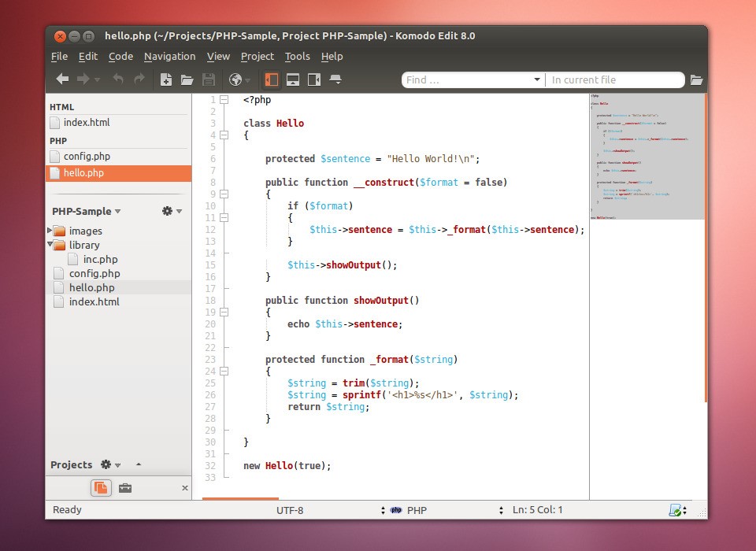Click the Open File folder icon in toolbar
The width and height of the screenshot is (756, 551).
click(x=187, y=80)
